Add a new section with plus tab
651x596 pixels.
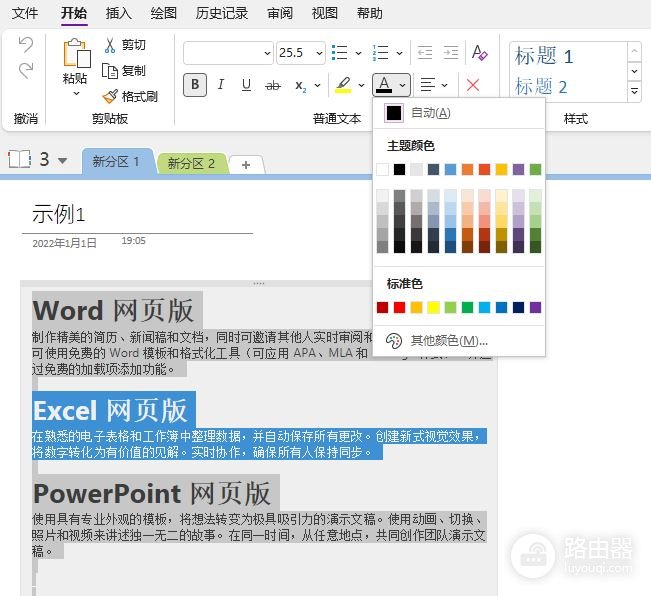246,165
